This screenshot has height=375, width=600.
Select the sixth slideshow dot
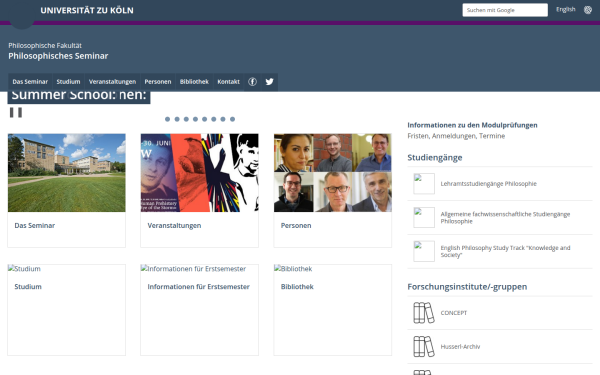pos(214,119)
